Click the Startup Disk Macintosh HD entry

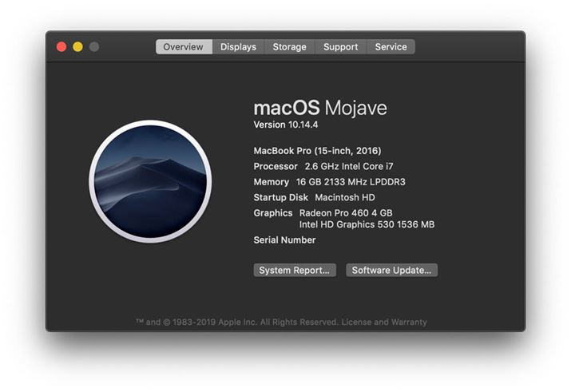pyautogui.click(x=314, y=197)
